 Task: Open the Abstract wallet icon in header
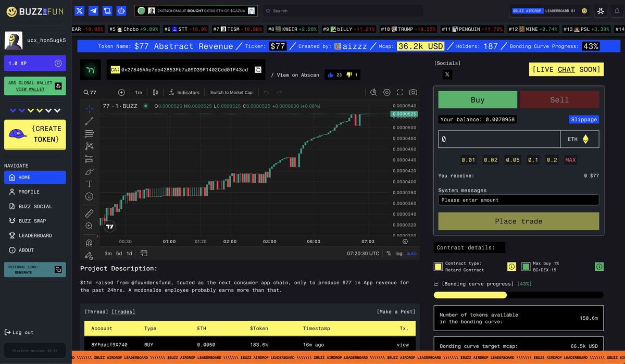point(600,10)
